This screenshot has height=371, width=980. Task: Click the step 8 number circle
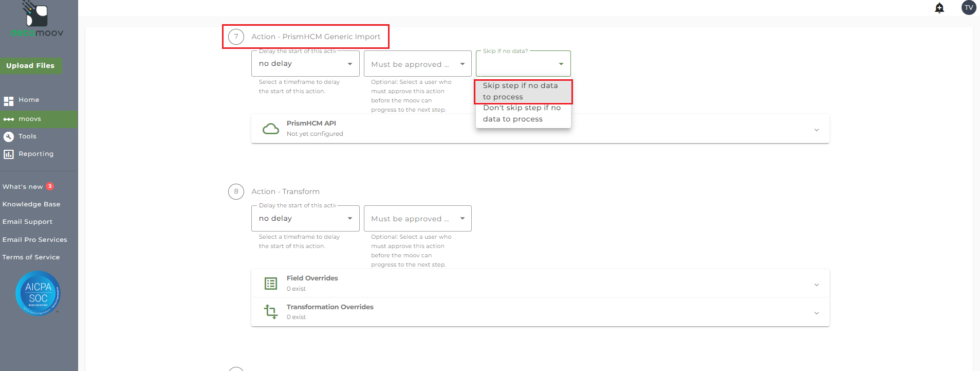[236, 191]
